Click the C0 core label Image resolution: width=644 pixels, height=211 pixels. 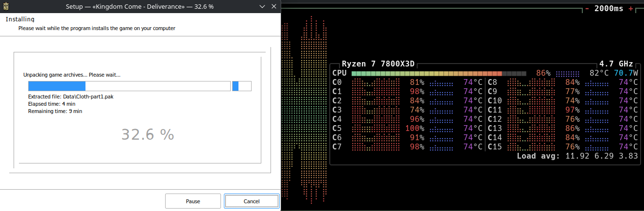(337, 82)
